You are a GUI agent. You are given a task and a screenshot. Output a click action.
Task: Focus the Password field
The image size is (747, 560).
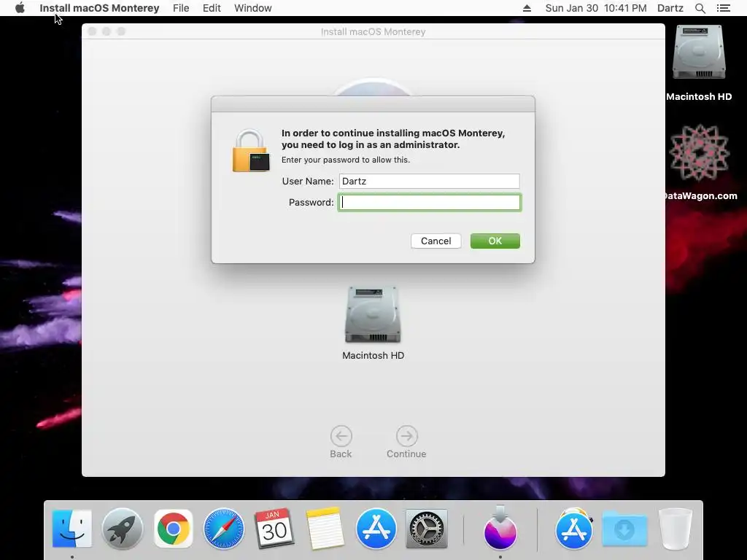429,203
